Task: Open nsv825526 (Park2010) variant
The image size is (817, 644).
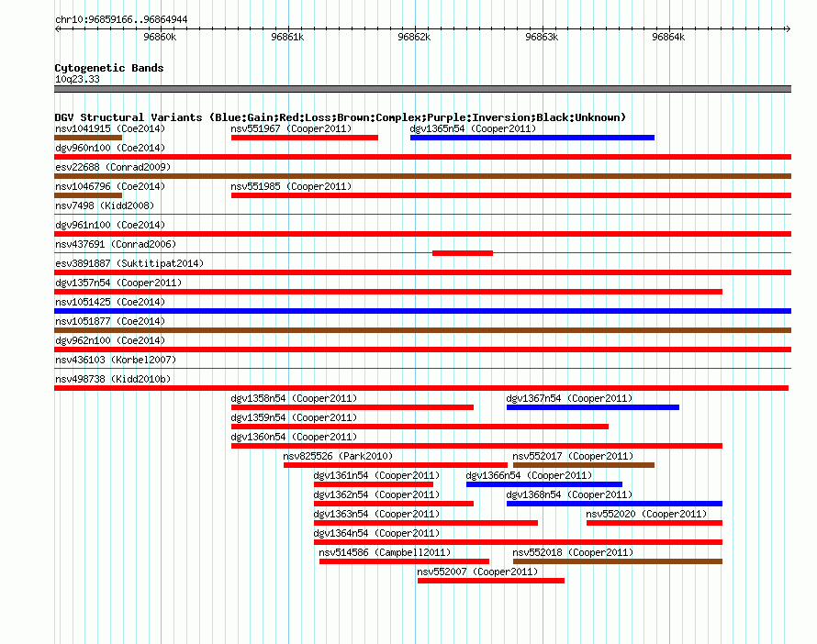Action: (x=338, y=456)
